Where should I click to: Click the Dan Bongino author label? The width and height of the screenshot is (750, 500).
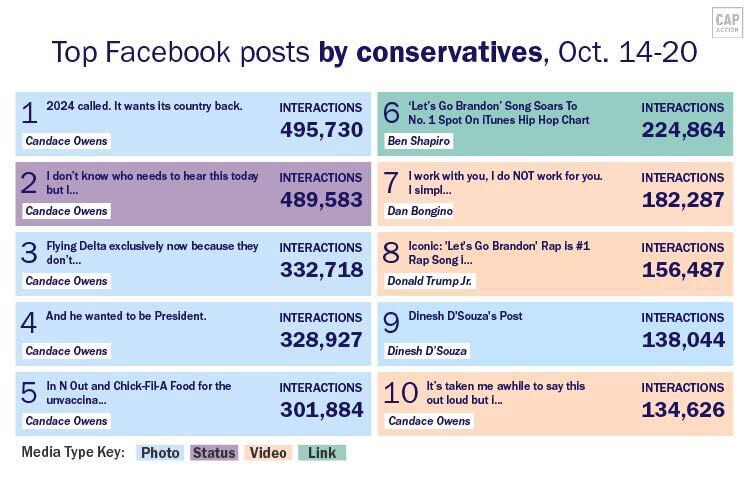[420, 211]
